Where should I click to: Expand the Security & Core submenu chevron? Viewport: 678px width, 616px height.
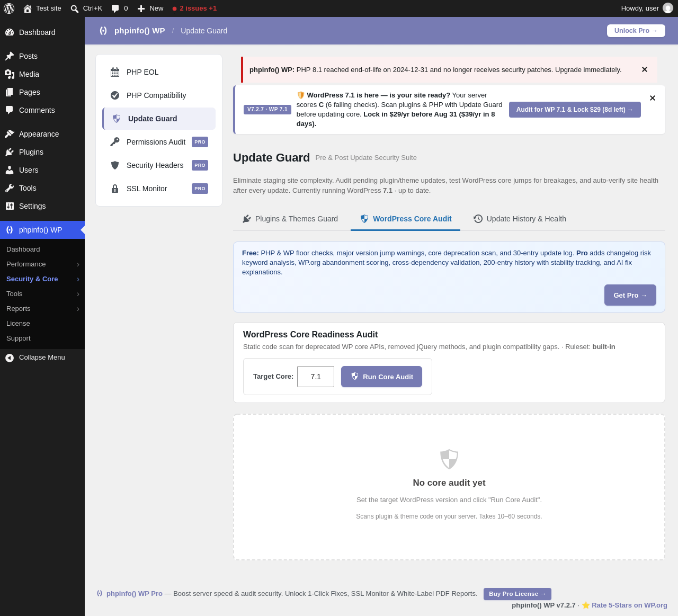click(x=78, y=279)
